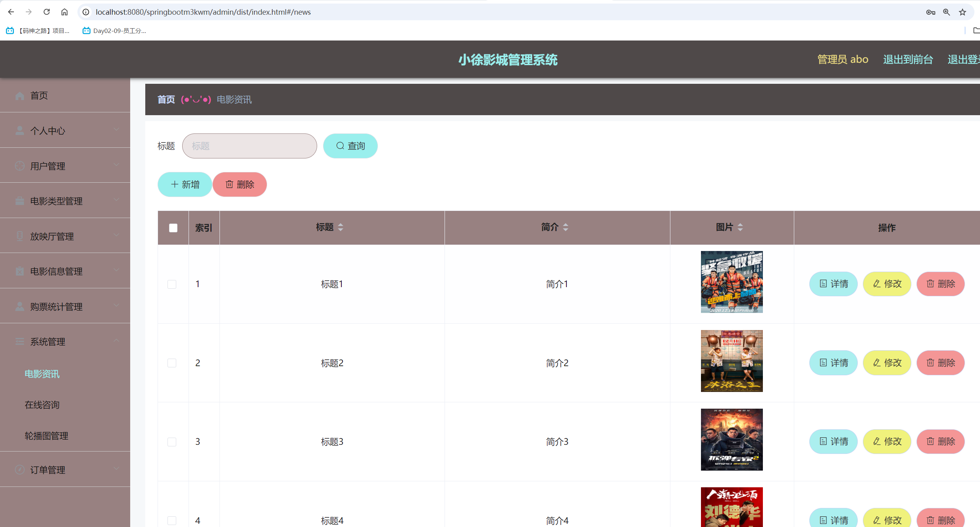The height and width of the screenshot is (527, 980).
Task: Click the 标题 search input field
Action: click(x=249, y=146)
